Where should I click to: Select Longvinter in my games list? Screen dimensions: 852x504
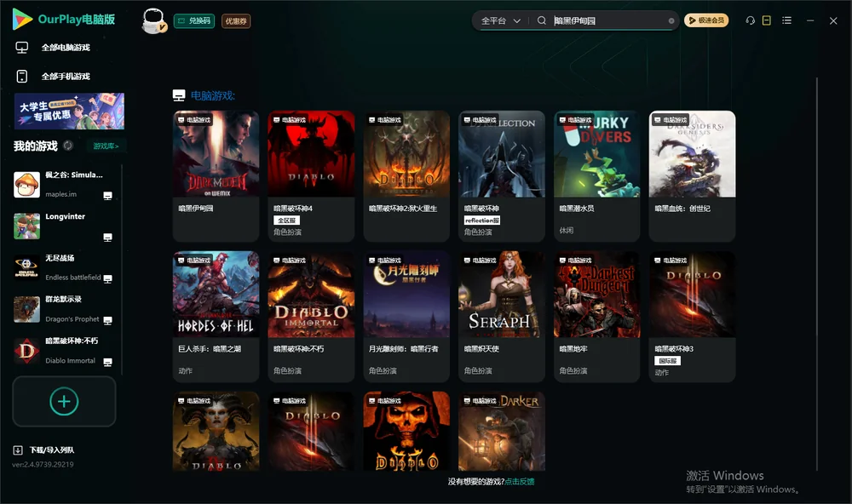[66, 226]
